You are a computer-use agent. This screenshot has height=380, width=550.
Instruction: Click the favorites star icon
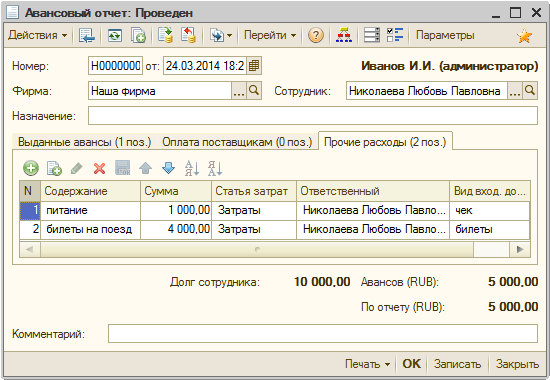[x=524, y=36]
